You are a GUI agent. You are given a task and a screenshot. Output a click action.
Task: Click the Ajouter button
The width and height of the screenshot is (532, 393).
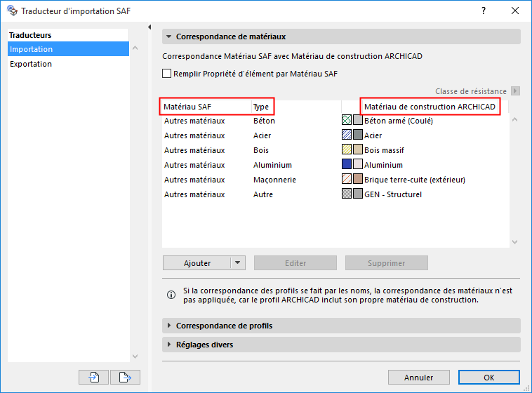pos(197,263)
